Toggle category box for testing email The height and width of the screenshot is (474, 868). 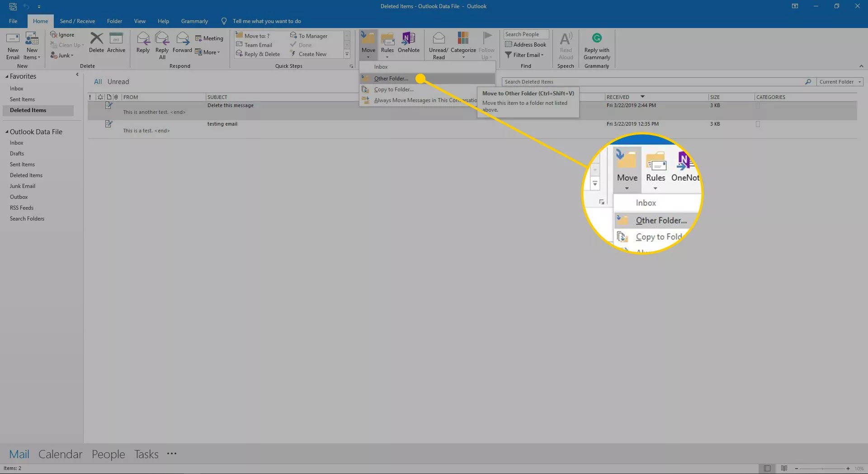pos(758,124)
